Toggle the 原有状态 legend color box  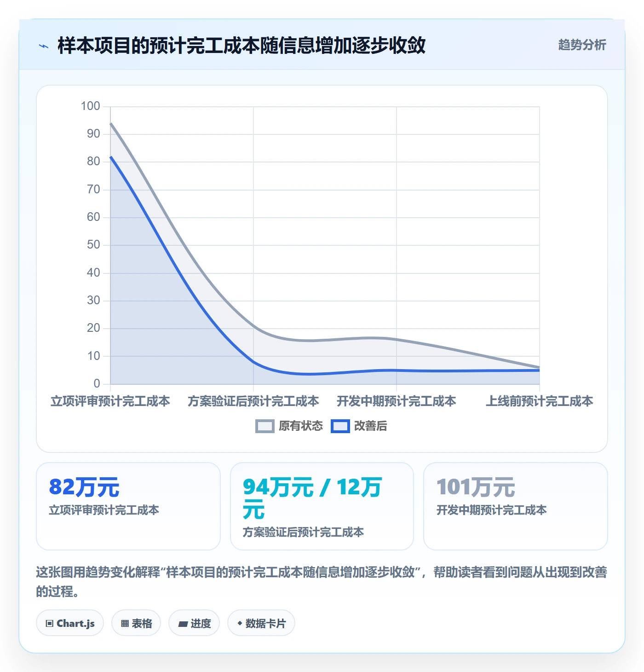265,426
